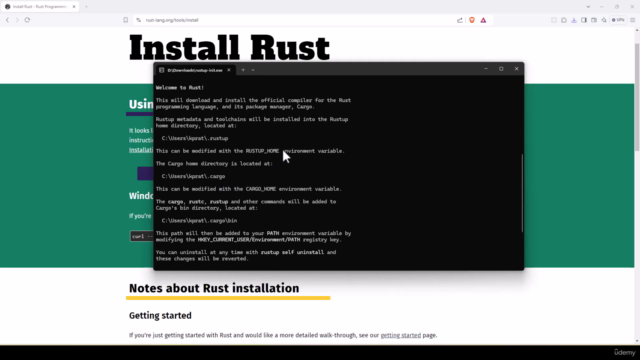Viewport: 640px width, 360px height.
Task: Open the downloads toolbar icon
Action: [574, 20]
